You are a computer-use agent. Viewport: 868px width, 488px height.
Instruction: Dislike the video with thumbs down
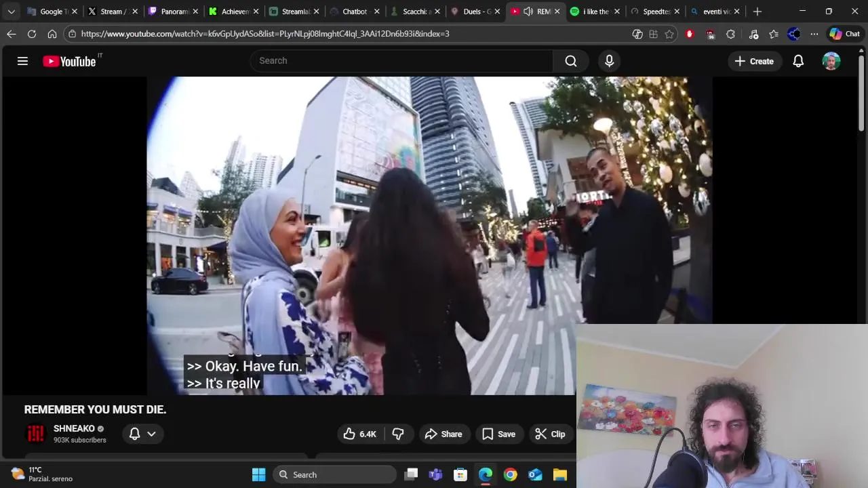click(x=398, y=434)
